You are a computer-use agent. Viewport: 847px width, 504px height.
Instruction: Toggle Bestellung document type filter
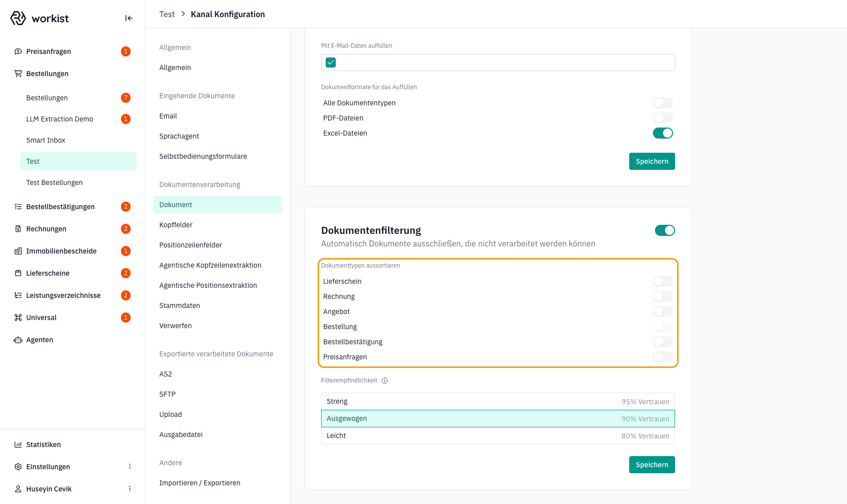(663, 327)
